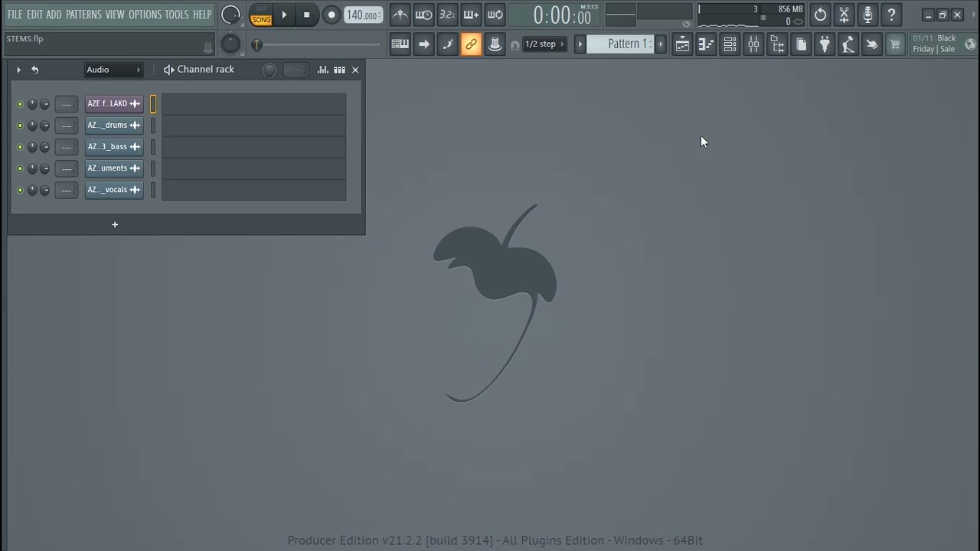Toggle the countdown before recording icon
Image resolution: width=980 pixels, height=551 pixels.
tap(447, 15)
